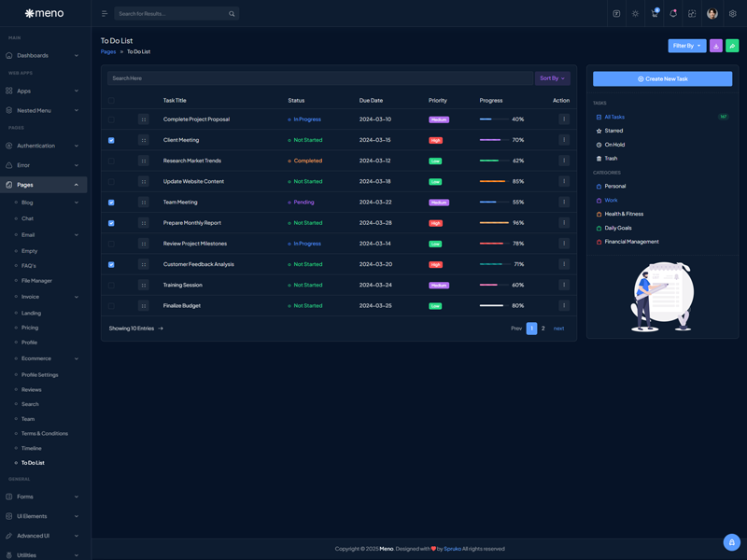Click drag handle for Research Market Trends row
This screenshot has width=747, height=560.
(143, 161)
